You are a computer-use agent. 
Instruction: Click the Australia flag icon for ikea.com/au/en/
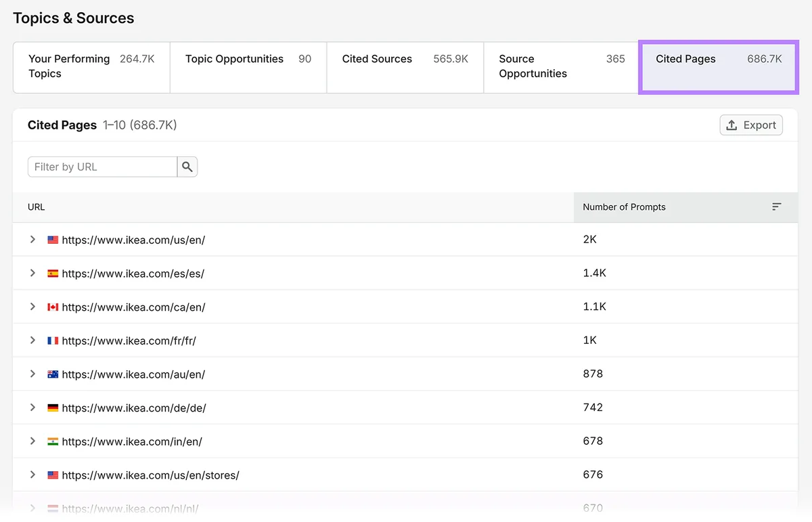click(x=53, y=374)
